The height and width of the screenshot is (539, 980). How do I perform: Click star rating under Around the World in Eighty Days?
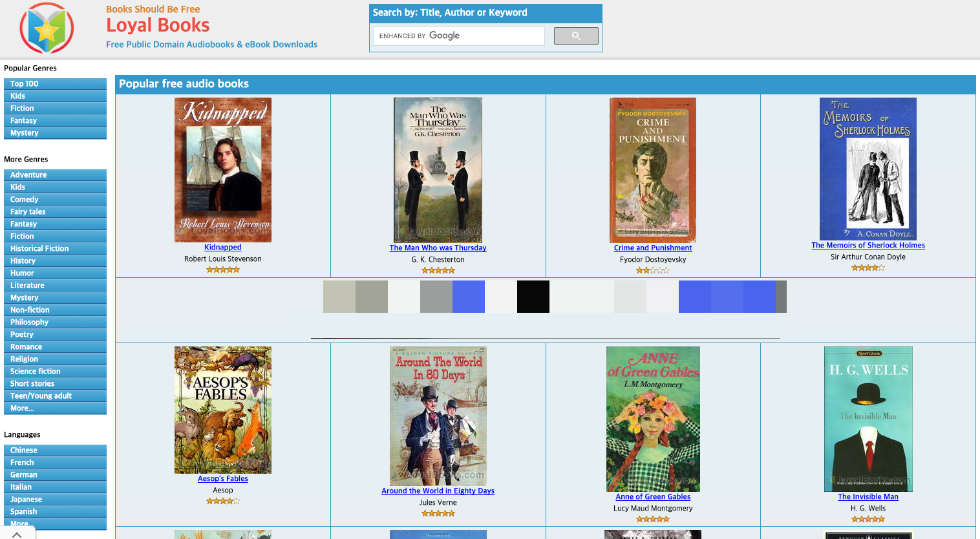tap(438, 513)
